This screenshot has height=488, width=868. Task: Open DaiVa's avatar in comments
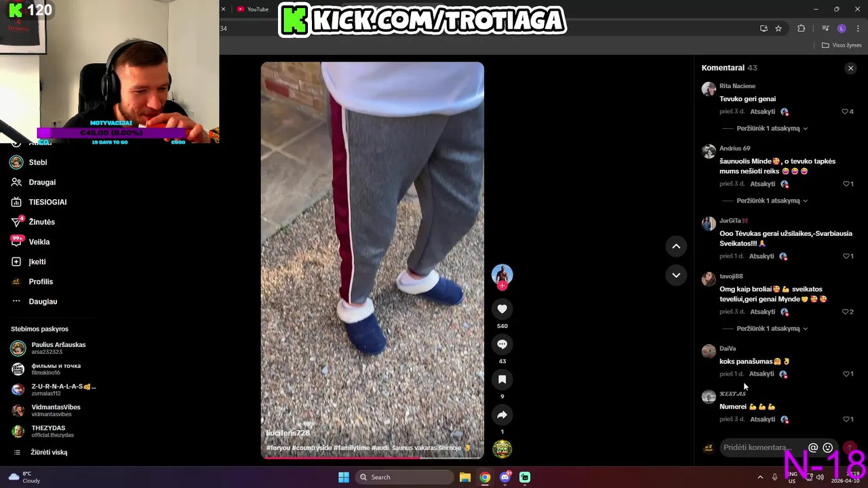(709, 351)
